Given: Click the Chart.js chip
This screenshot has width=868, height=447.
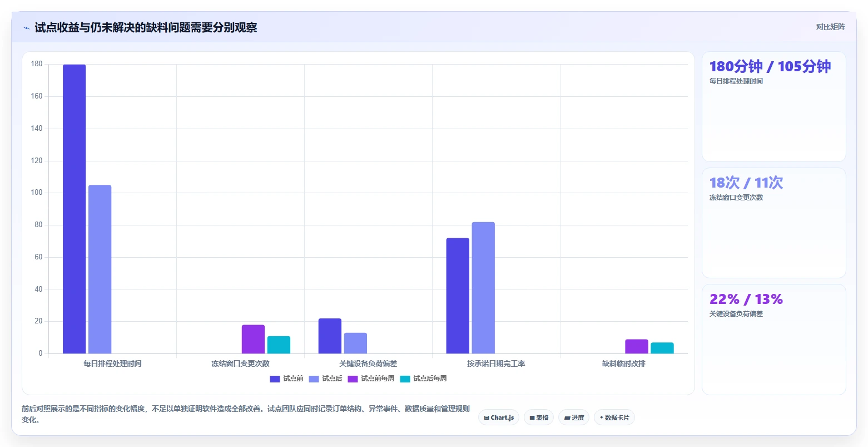Looking at the screenshot, I should (499, 417).
